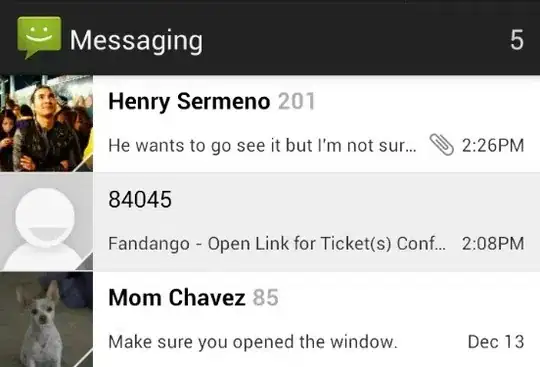The width and height of the screenshot is (540, 367).
Task: Tap the conversation count 5 in header
Action: (x=517, y=40)
